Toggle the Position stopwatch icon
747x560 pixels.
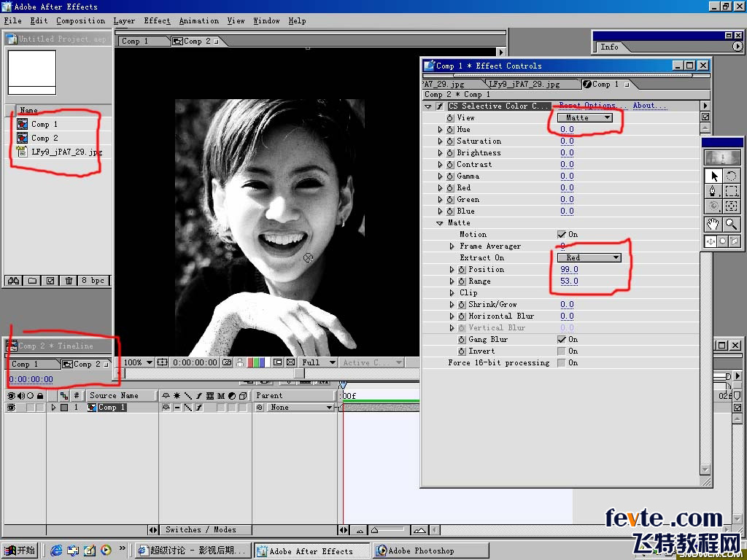click(462, 270)
